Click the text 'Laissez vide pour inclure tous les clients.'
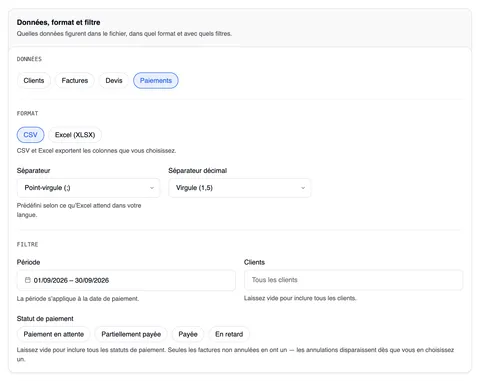480x381 pixels. click(300, 298)
